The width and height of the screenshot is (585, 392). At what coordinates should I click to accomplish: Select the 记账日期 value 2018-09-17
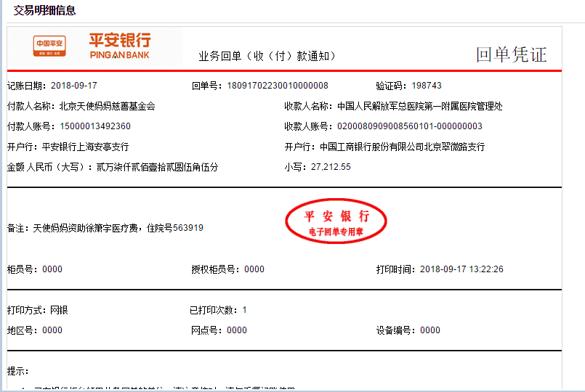pos(74,86)
